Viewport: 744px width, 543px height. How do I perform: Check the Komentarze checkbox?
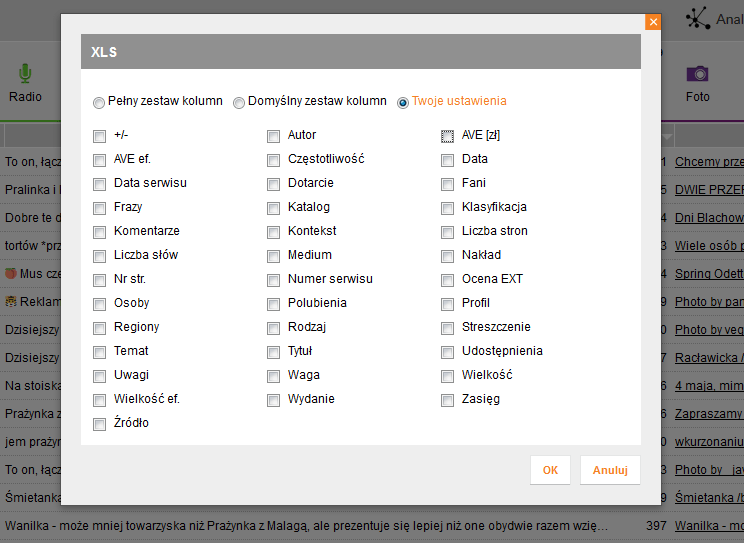[99, 232]
